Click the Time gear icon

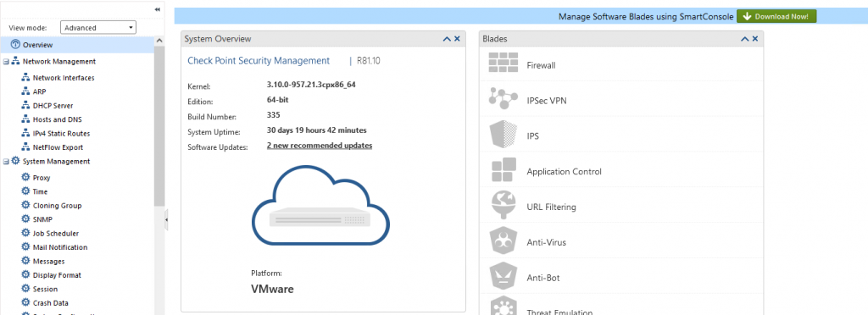[25, 191]
